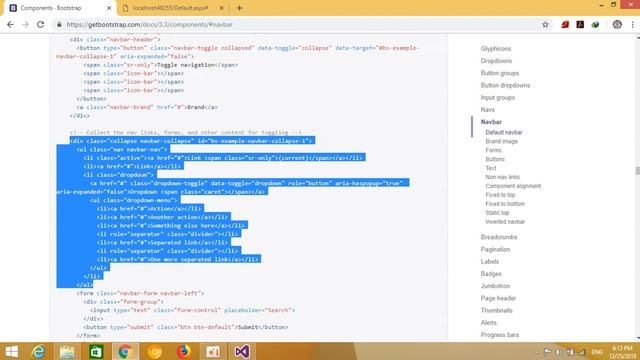Close the Components Bootstrap tab
640x360 pixels.
pos(109,8)
